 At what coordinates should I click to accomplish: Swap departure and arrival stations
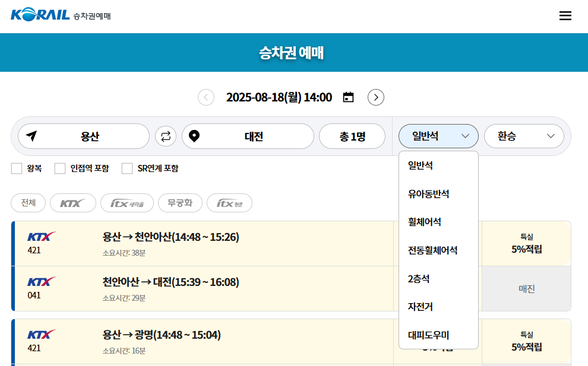click(166, 136)
